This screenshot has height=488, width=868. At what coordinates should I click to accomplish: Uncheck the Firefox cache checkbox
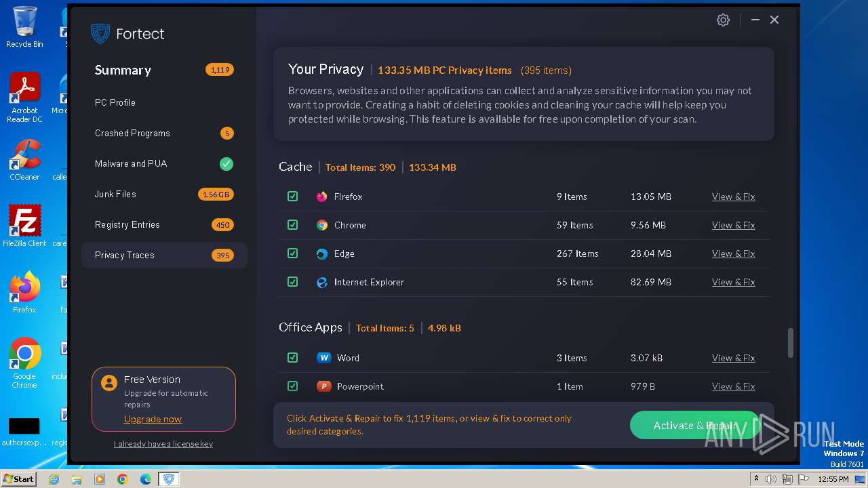point(292,197)
